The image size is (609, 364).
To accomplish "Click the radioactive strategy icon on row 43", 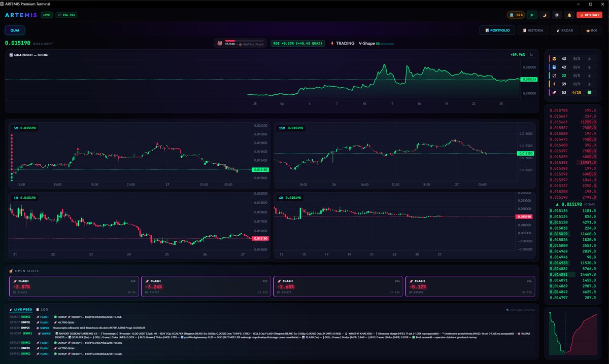I will 554,59.
